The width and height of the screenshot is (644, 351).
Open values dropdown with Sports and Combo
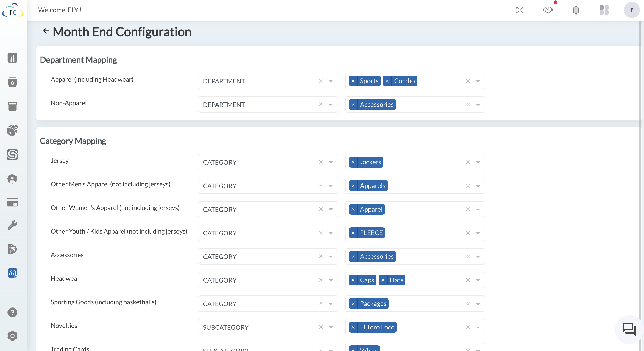[478, 81]
